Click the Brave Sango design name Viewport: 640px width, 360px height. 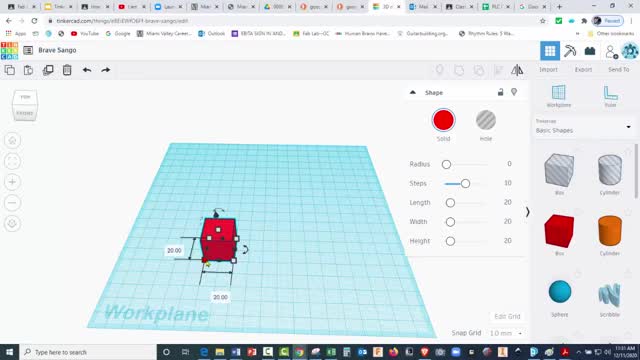(57, 50)
